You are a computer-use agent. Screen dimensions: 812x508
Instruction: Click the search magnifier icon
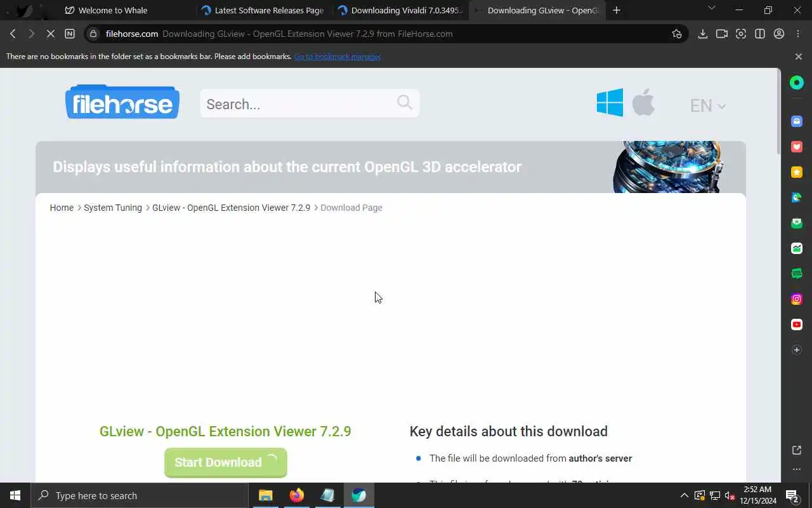pyautogui.click(x=405, y=102)
